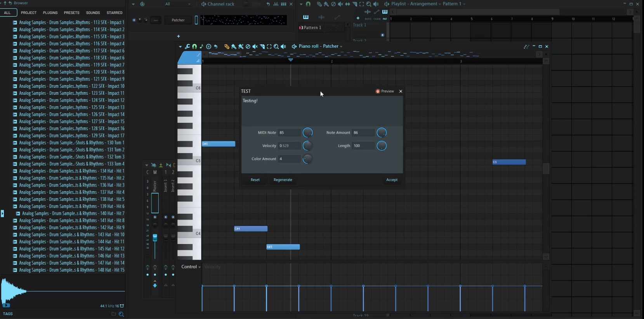
Task: Select the D#5 note in piano roll
Action: [x=219, y=144]
